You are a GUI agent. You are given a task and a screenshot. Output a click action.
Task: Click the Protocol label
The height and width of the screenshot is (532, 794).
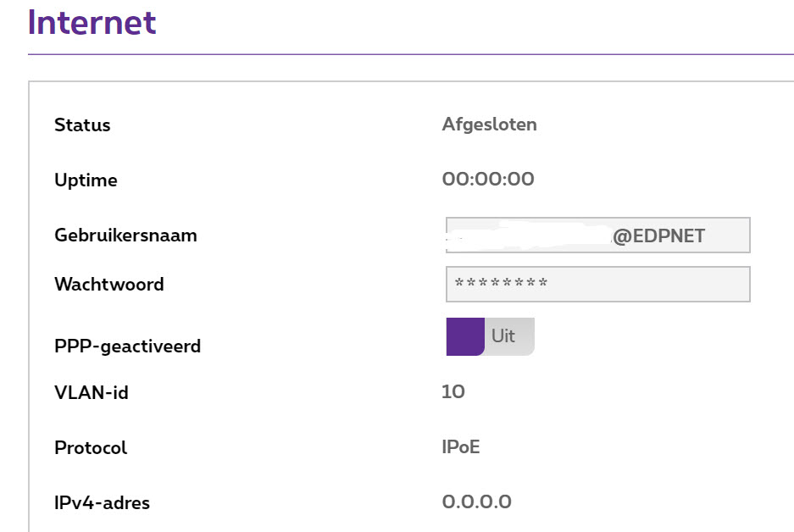[x=91, y=447]
